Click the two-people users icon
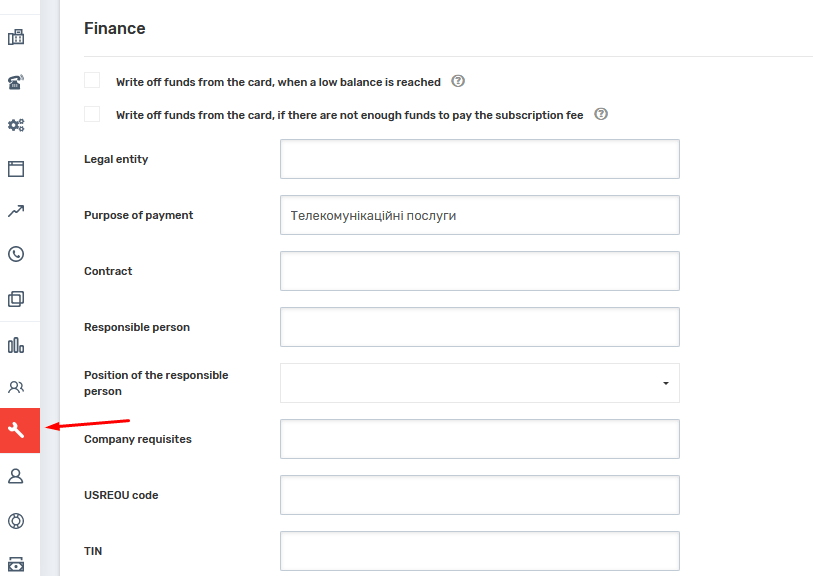This screenshot has height=576, width=813. click(16, 387)
